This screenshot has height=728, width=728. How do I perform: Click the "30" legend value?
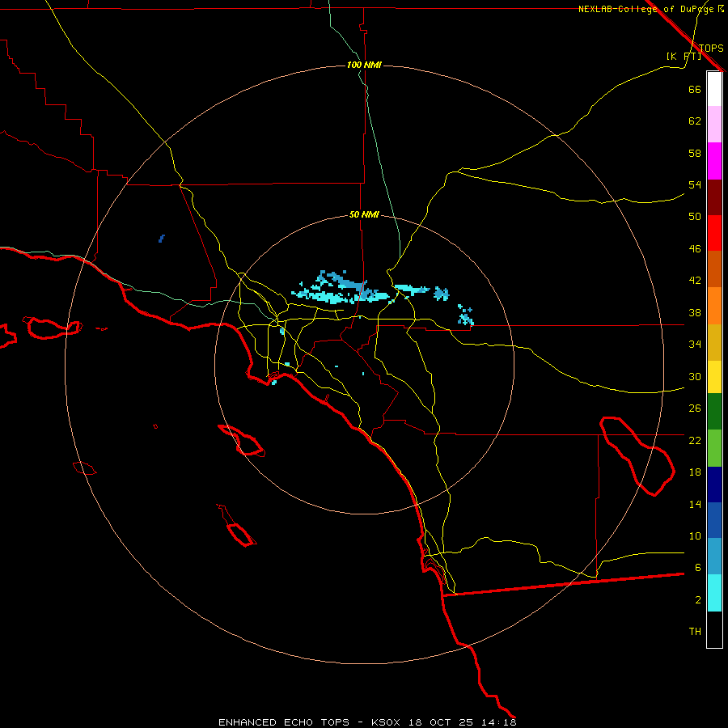[x=695, y=376]
